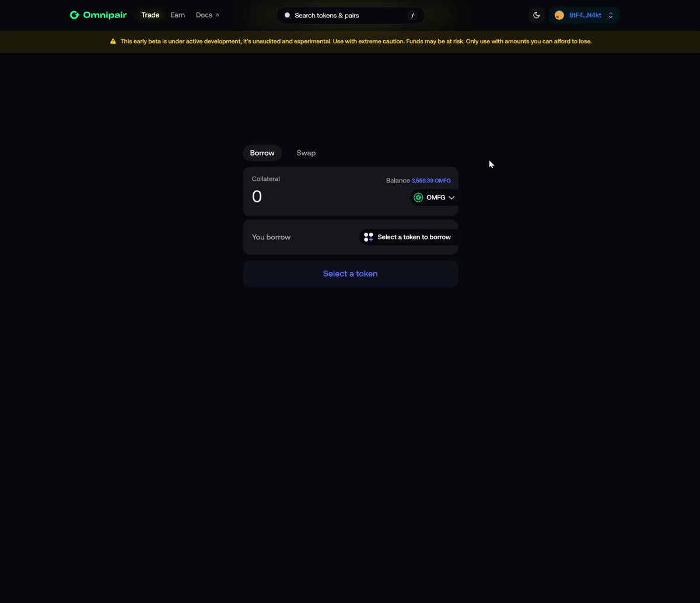Viewport: 700px width, 603px height.
Task: Click the green OMFG token icon
Action: [x=418, y=198]
